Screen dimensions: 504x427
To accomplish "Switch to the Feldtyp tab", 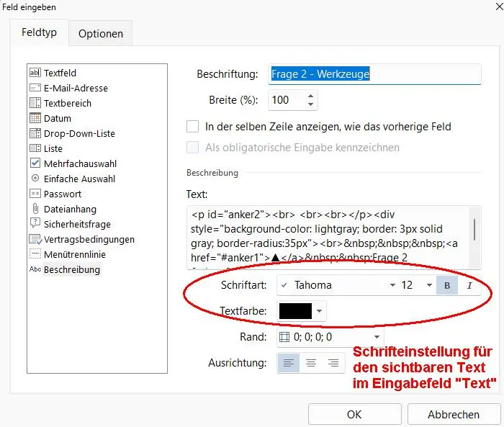I will pos(39,33).
